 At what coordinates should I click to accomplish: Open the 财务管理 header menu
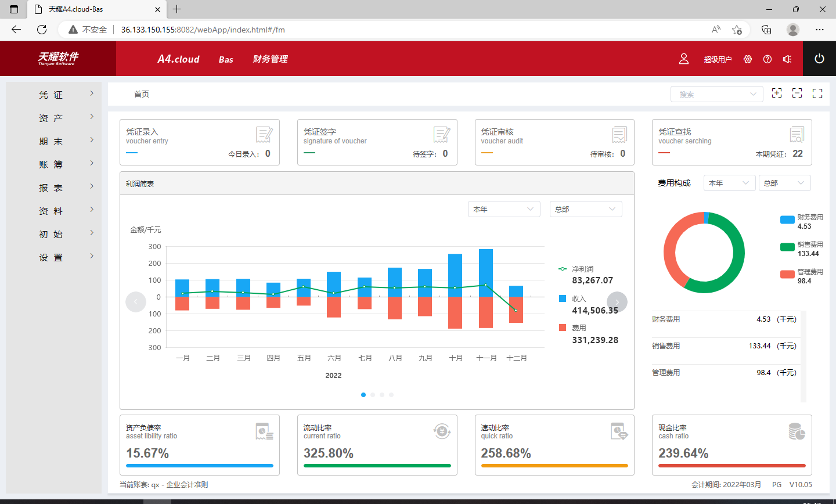click(270, 59)
